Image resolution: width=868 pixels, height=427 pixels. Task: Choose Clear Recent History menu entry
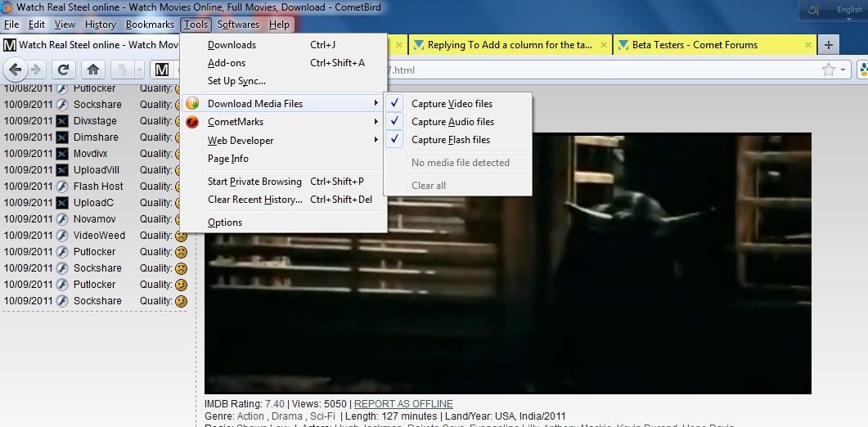tap(283, 200)
